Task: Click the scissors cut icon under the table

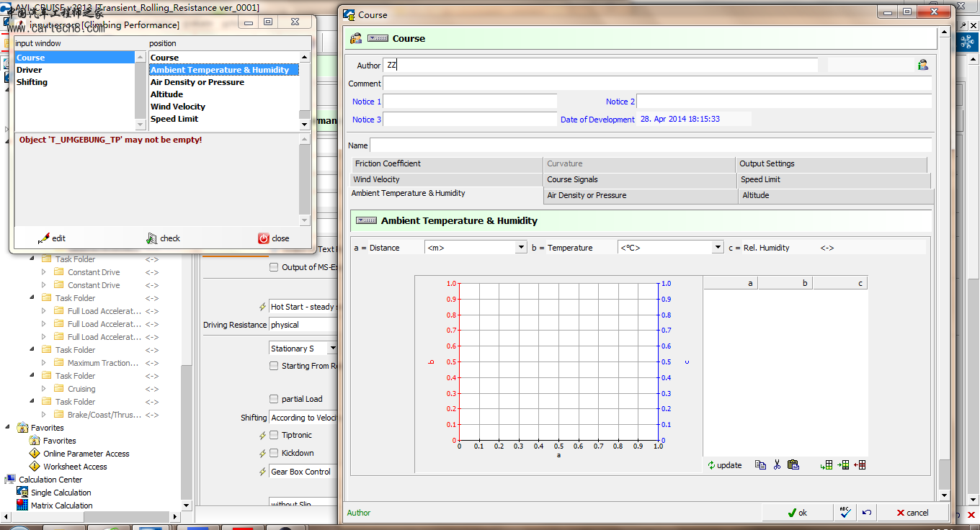Action: (777, 464)
